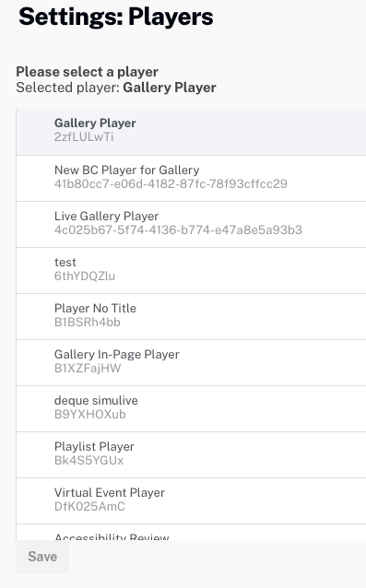The width and height of the screenshot is (366, 588).
Task: Click player ID 2zfLULwTi
Action: tap(84, 137)
